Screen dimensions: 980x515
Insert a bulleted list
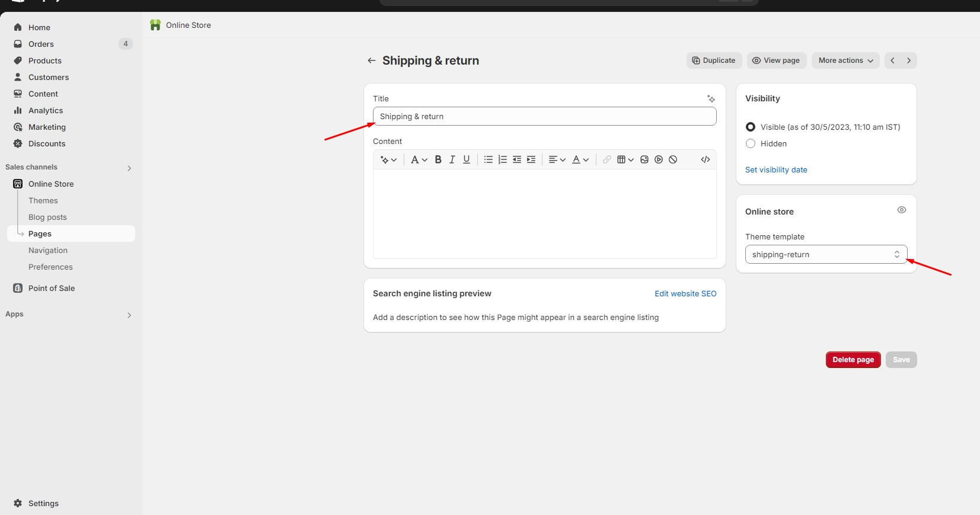coord(488,159)
